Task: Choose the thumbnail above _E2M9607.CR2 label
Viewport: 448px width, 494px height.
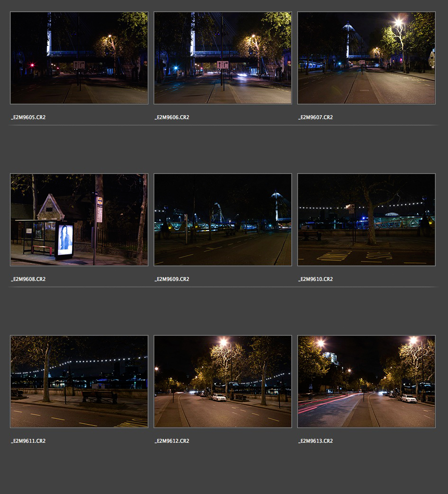Action: 366,58
